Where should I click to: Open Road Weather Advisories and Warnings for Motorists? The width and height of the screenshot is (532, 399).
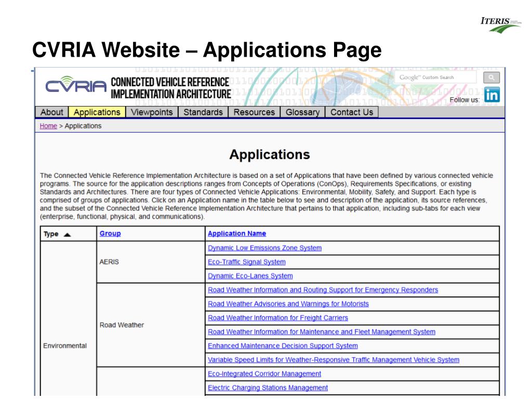288,304
